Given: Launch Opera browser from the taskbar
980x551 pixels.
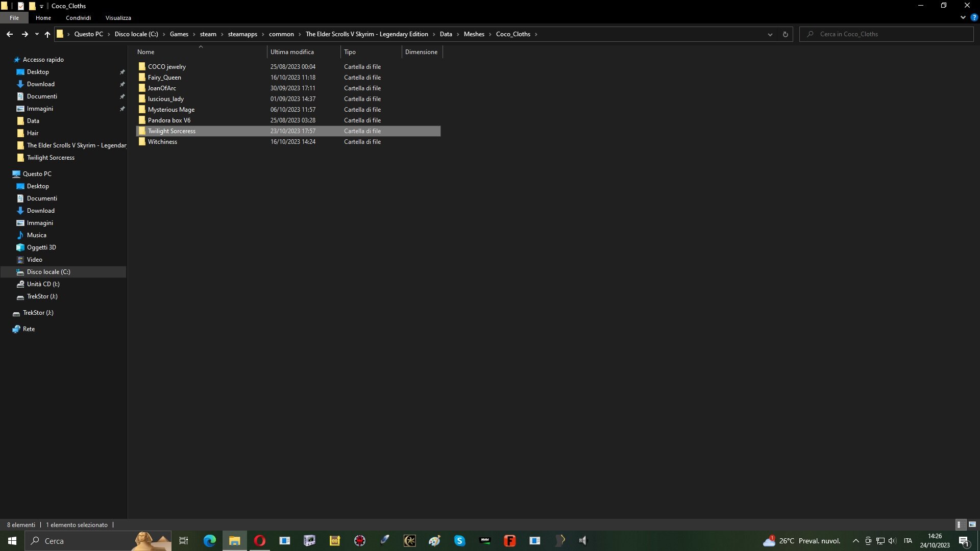Looking at the screenshot, I should pyautogui.click(x=259, y=540).
